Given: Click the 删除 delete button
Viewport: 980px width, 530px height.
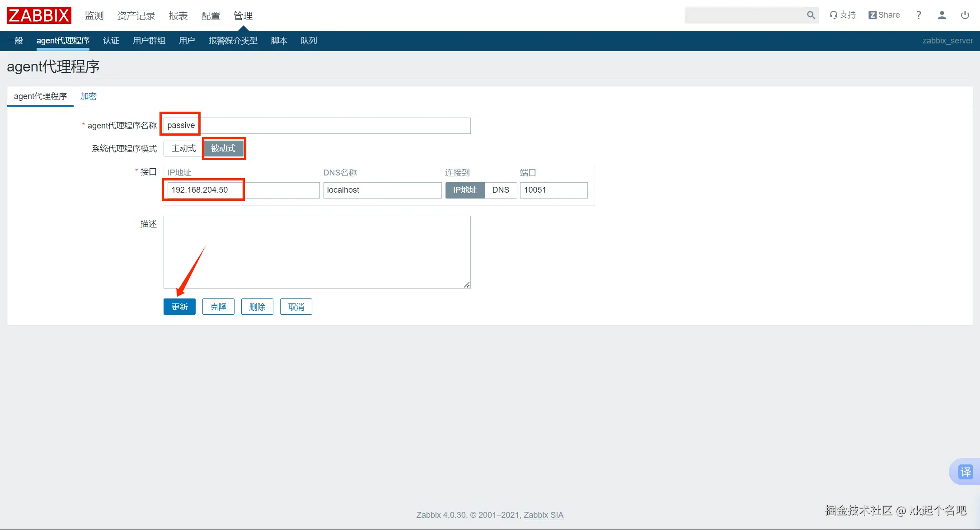Looking at the screenshot, I should pyautogui.click(x=257, y=307).
